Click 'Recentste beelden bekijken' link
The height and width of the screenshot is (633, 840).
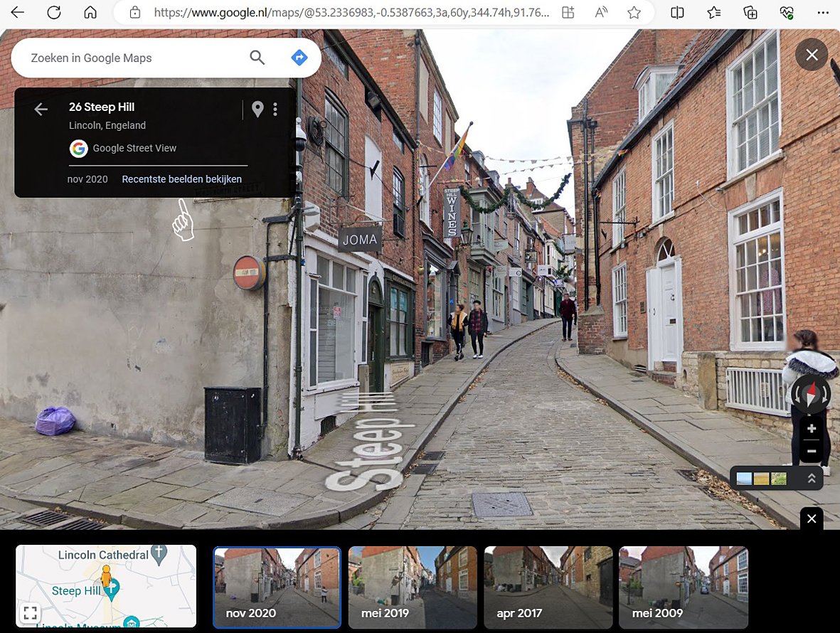pyautogui.click(x=181, y=179)
